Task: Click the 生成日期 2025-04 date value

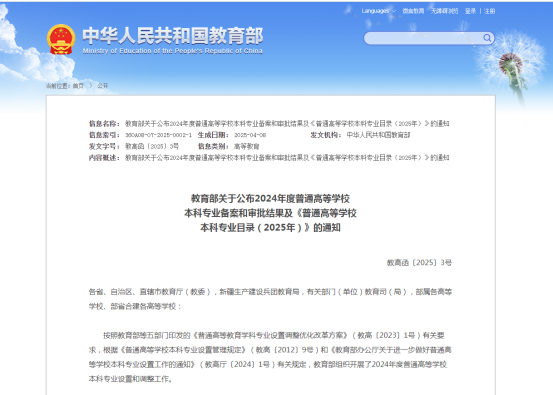Action: pyautogui.click(x=250, y=135)
